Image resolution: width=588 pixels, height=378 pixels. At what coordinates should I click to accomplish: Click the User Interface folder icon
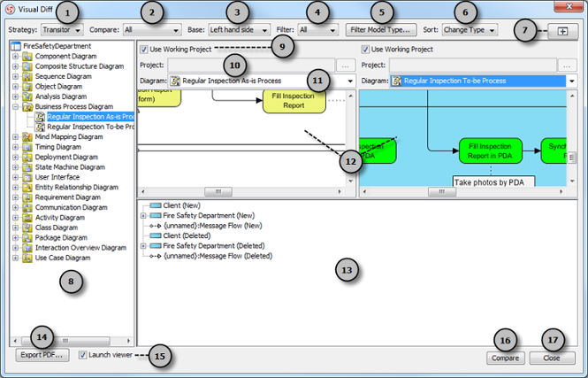tap(27, 177)
